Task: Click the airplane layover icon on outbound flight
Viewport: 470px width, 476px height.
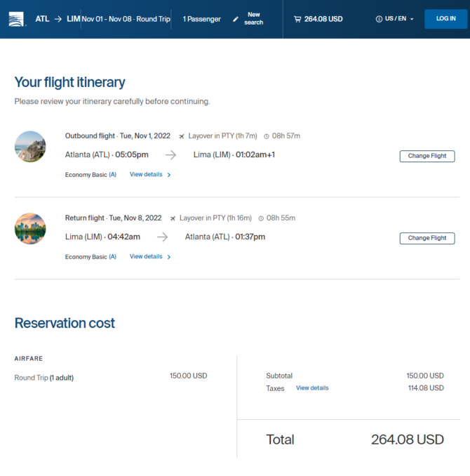Action: [x=182, y=136]
